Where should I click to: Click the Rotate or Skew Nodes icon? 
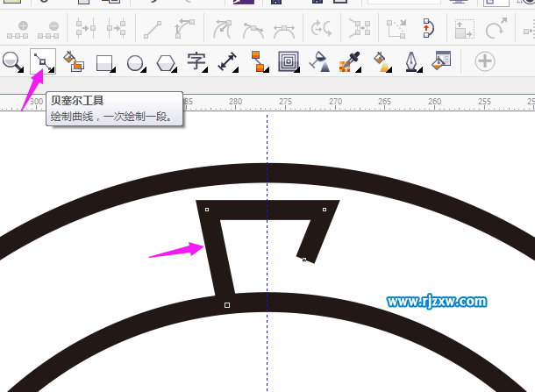496,28
